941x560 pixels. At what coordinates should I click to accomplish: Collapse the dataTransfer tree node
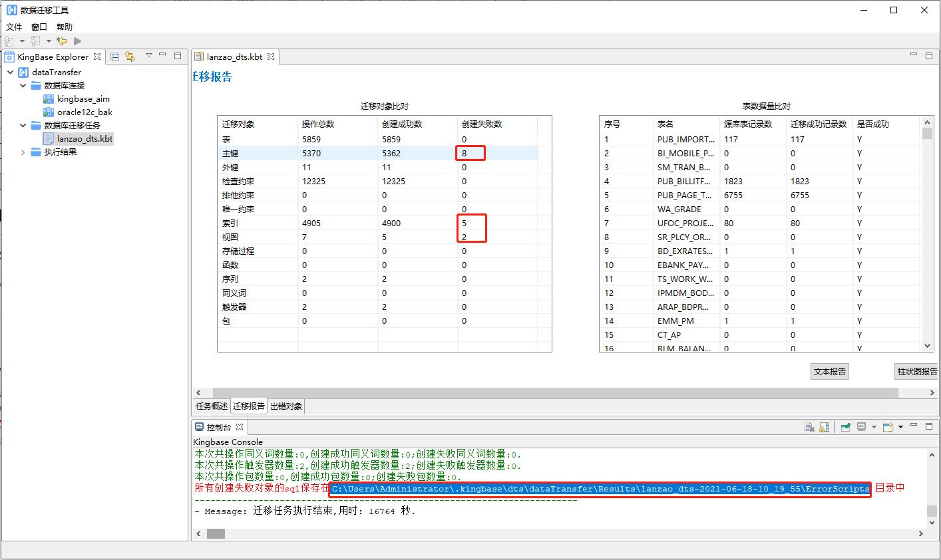pyautogui.click(x=11, y=72)
